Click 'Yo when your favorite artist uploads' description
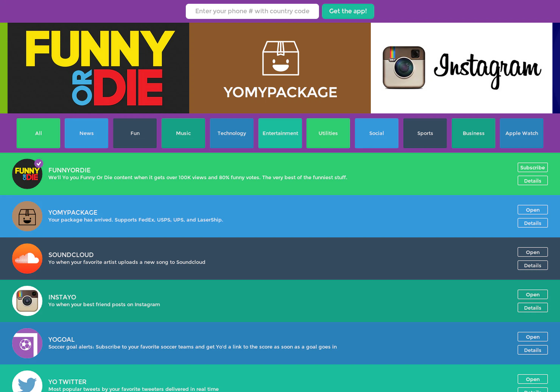The width and height of the screenshot is (560, 392). click(127, 262)
